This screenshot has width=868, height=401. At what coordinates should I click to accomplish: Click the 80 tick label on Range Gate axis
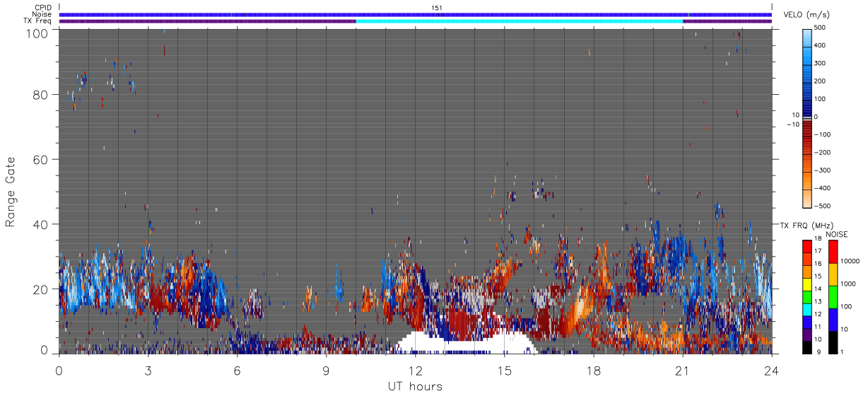[x=41, y=94]
